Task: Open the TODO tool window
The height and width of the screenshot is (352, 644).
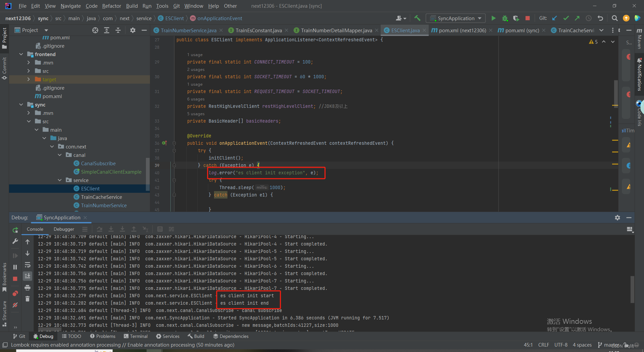Action: 71,336
